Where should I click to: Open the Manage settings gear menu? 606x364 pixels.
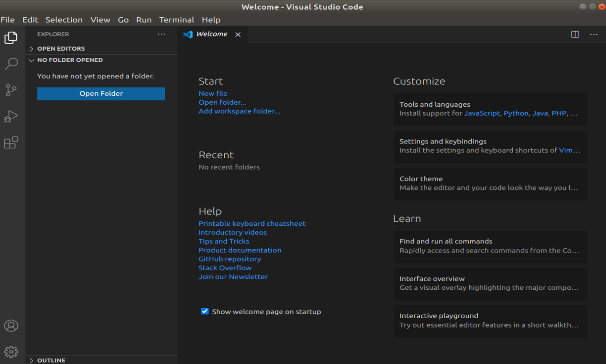[11, 352]
